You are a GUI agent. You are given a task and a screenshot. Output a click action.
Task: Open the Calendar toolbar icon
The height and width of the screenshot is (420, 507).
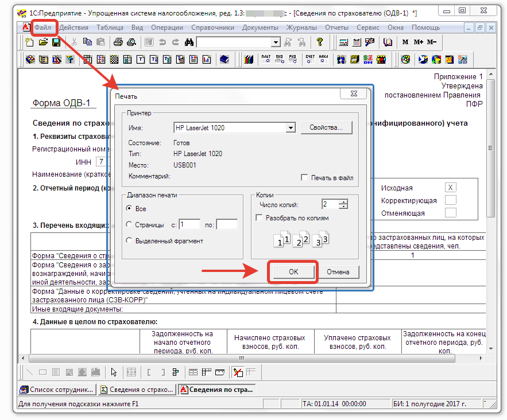(x=357, y=42)
